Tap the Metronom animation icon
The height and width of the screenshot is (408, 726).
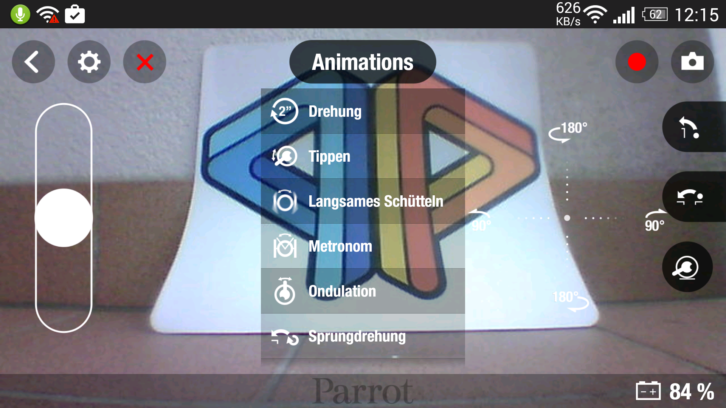pos(285,246)
